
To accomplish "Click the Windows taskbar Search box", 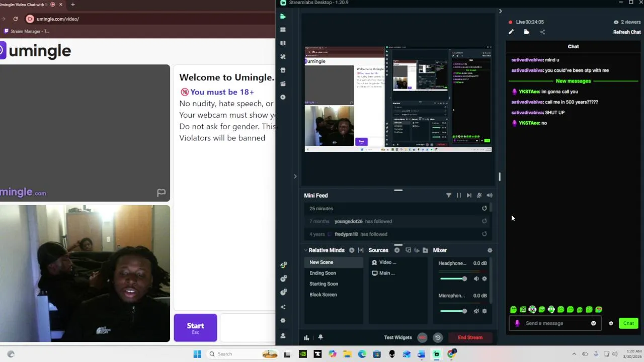I will tap(242, 354).
